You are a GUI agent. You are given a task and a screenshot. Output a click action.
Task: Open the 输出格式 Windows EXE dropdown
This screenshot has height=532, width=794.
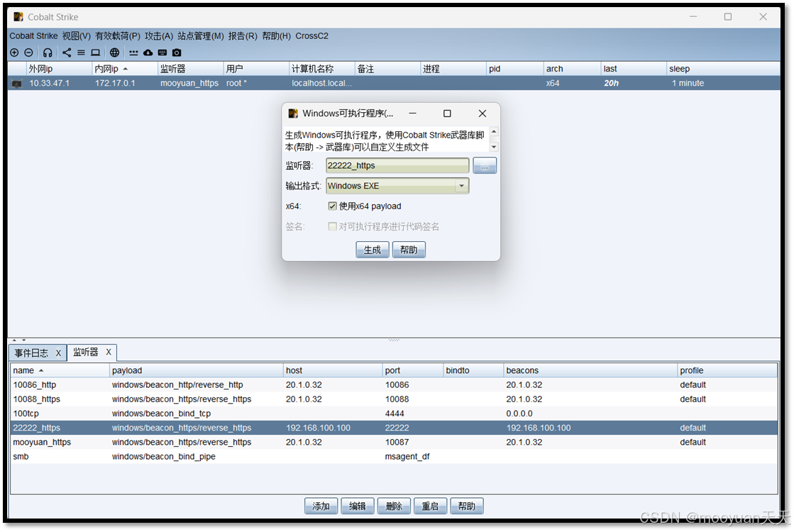[x=397, y=186]
